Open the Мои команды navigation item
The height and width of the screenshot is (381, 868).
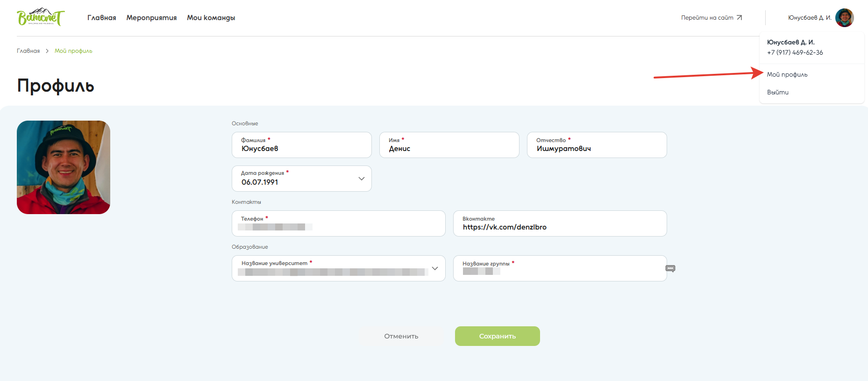tap(211, 18)
